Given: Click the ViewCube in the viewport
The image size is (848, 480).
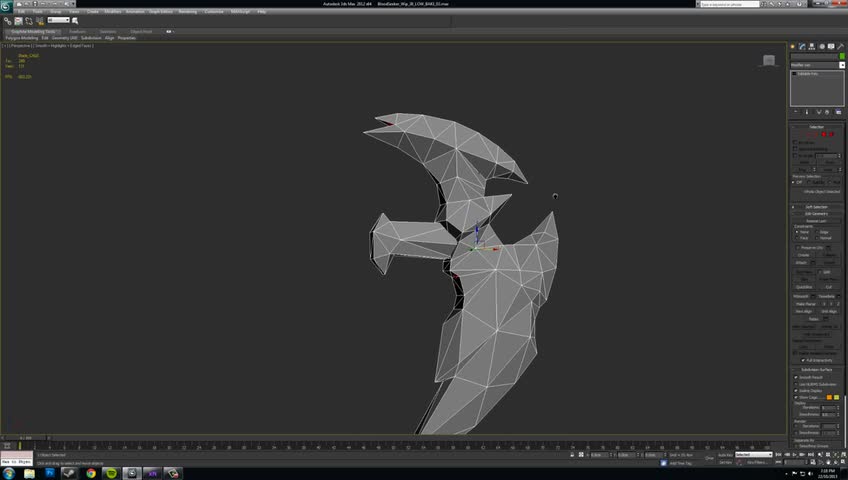Looking at the screenshot, I should [x=768, y=60].
